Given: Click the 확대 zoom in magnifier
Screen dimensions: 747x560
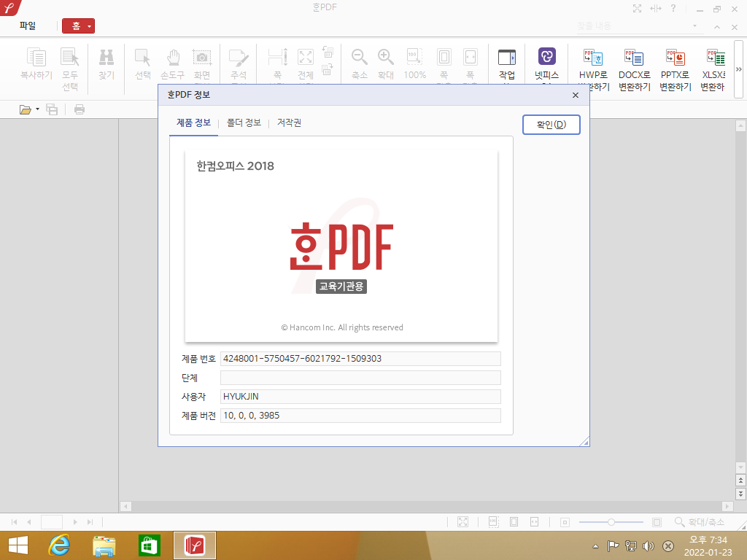Looking at the screenshot, I should pyautogui.click(x=385, y=57).
